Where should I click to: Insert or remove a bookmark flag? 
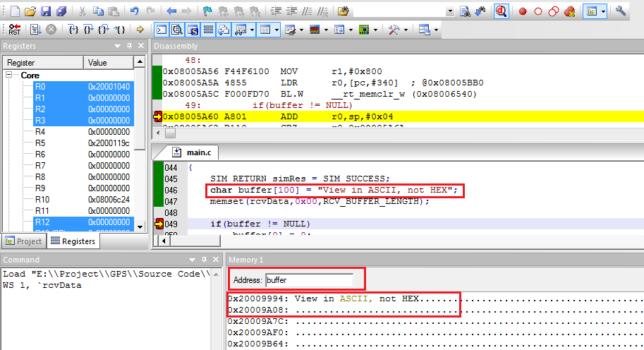[x=208, y=11]
